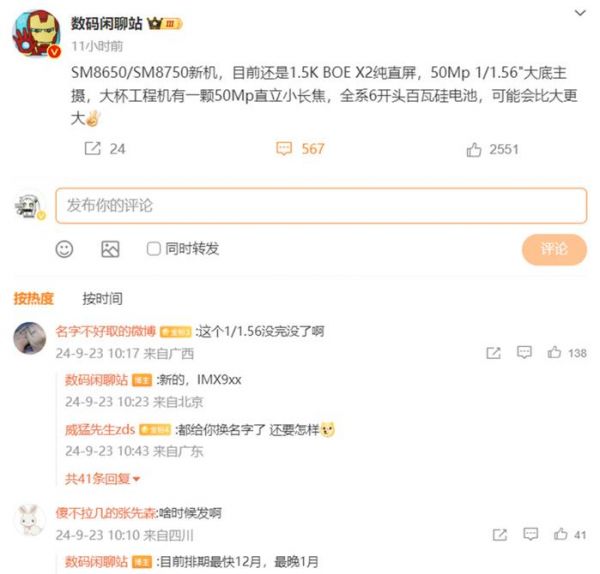600x574 pixels.
Task: Enable the 同时转发 checkbox
Action: tap(153, 249)
